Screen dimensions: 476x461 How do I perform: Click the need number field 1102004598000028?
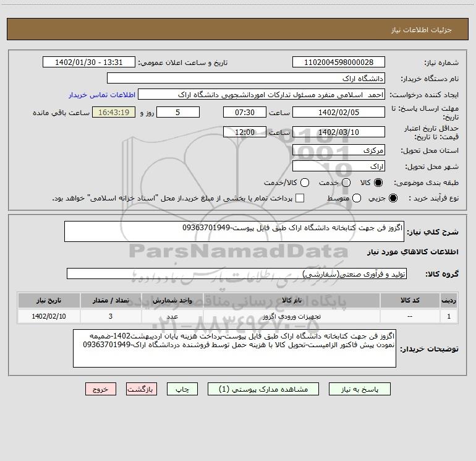coord(339,62)
